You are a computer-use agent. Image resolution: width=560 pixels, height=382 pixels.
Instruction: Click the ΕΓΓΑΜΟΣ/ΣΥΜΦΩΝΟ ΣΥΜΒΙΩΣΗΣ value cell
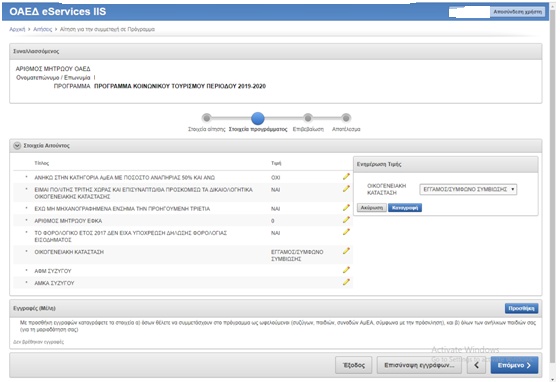[x=297, y=255]
